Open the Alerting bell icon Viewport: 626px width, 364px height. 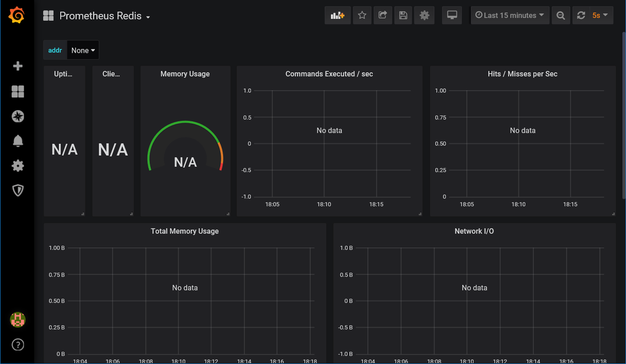coord(18,141)
